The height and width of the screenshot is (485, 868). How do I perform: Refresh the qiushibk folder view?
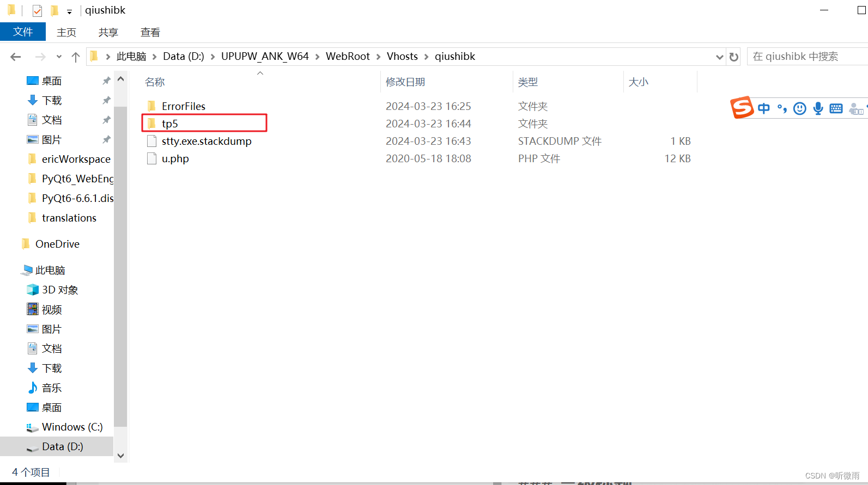(x=734, y=57)
